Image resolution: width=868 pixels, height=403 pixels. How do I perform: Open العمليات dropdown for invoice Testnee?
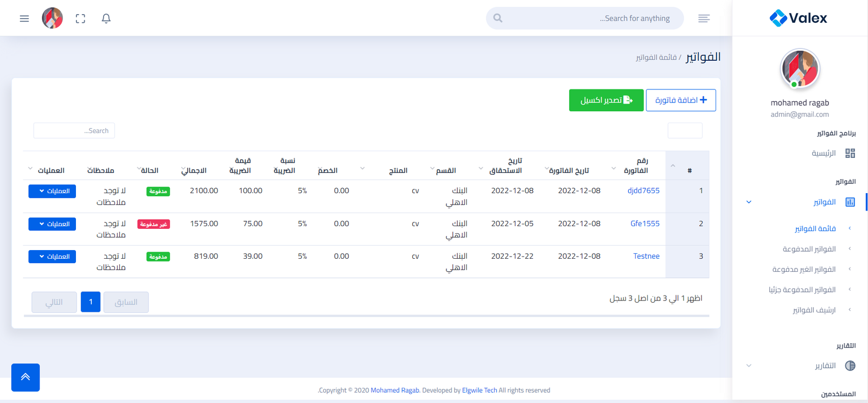pyautogui.click(x=52, y=257)
